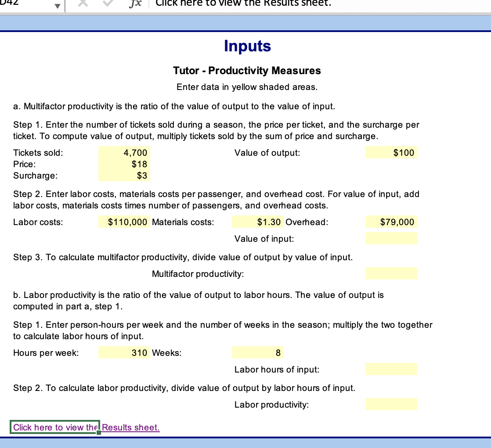Select the Overhead cell showing $79,000
The height and width of the screenshot is (448, 491).
click(391, 222)
